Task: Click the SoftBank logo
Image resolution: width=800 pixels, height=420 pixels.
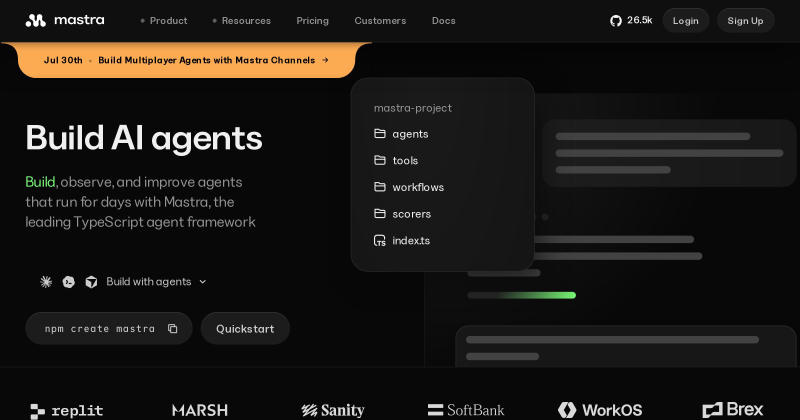Action: pyautogui.click(x=466, y=410)
